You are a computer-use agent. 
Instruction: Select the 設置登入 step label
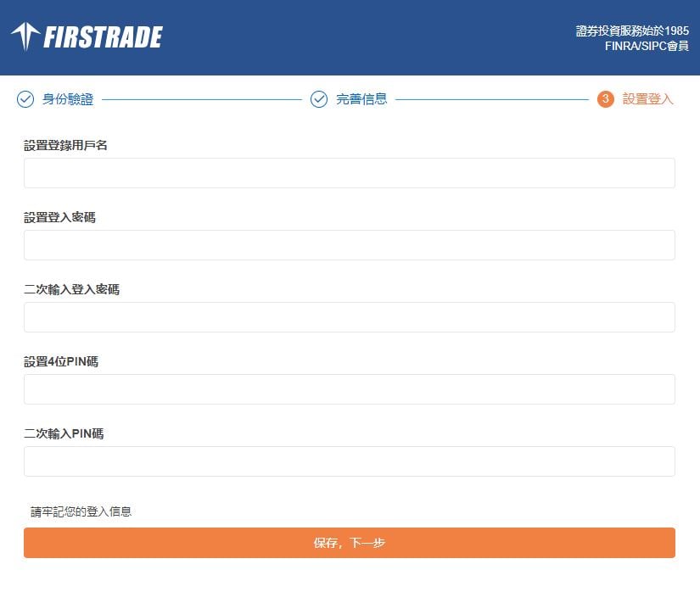pos(647,99)
